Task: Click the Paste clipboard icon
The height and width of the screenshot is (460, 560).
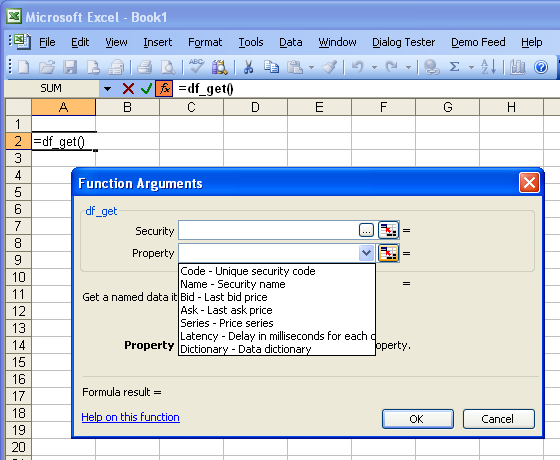Action: click(x=295, y=67)
